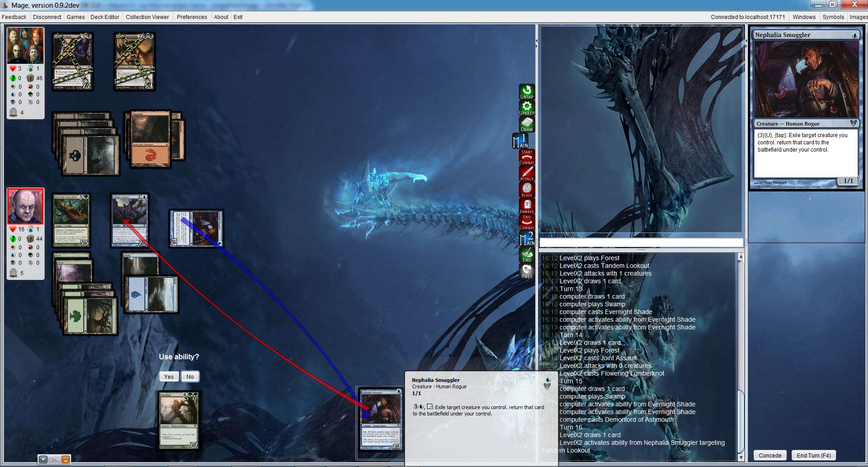Click the Main 2 phase icon
This screenshot has height=467, width=868.
click(527, 238)
